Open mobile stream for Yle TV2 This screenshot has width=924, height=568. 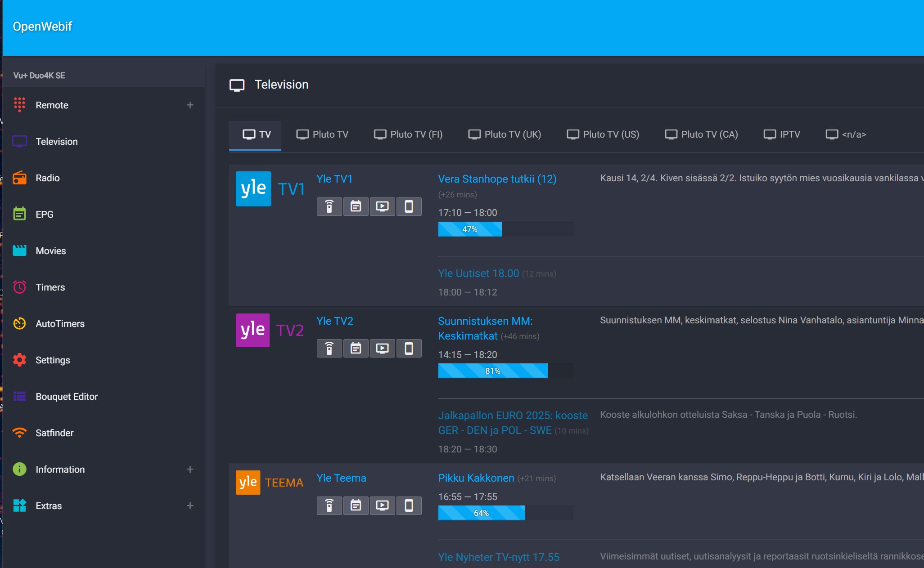409,349
